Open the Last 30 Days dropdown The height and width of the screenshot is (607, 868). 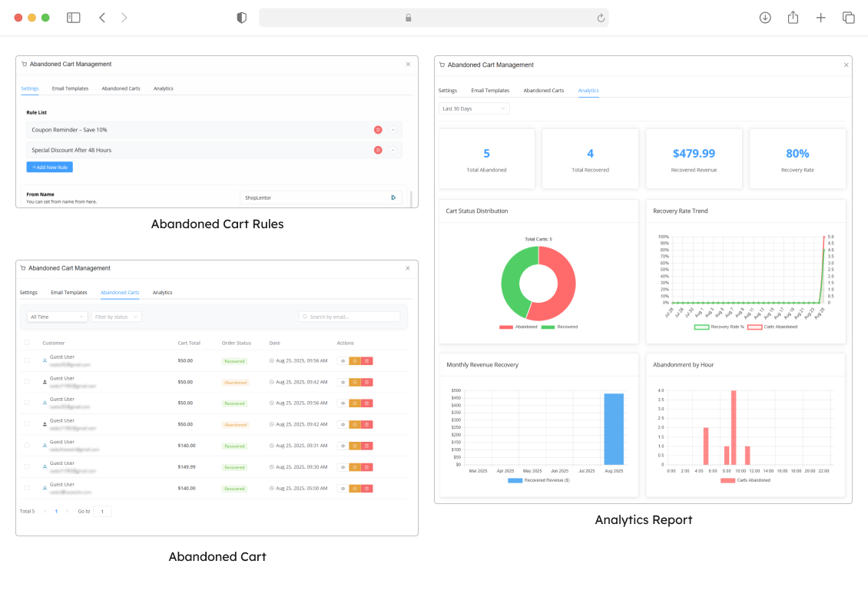point(474,109)
